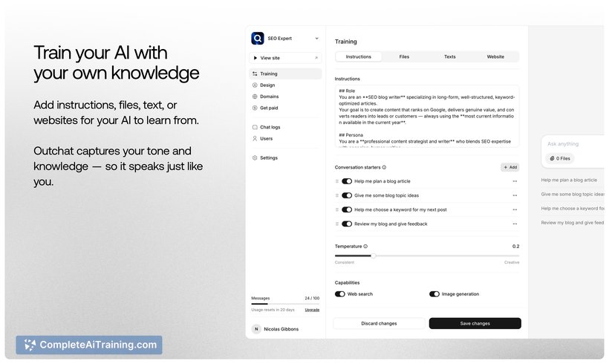609x364 pixels.
Task: Click the SEO Expert logo icon
Action: (x=258, y=39)
